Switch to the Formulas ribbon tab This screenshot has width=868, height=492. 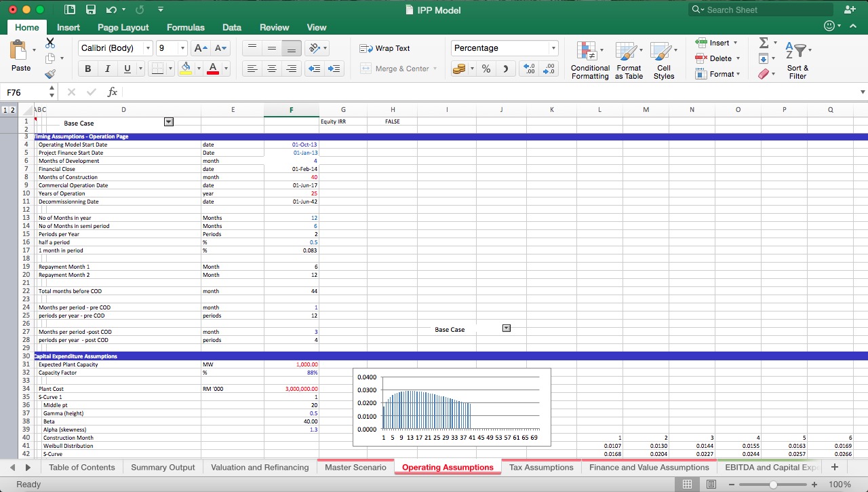click(185, 27)
